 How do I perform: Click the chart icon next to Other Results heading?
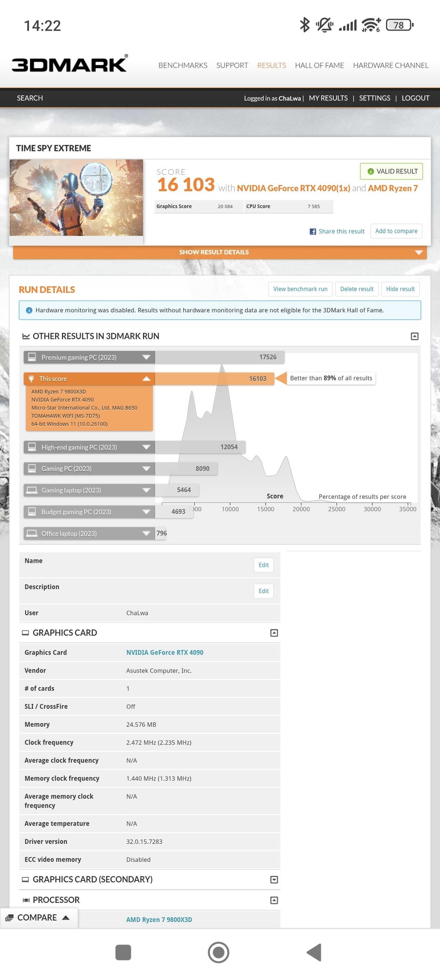(x=26, y=336)
